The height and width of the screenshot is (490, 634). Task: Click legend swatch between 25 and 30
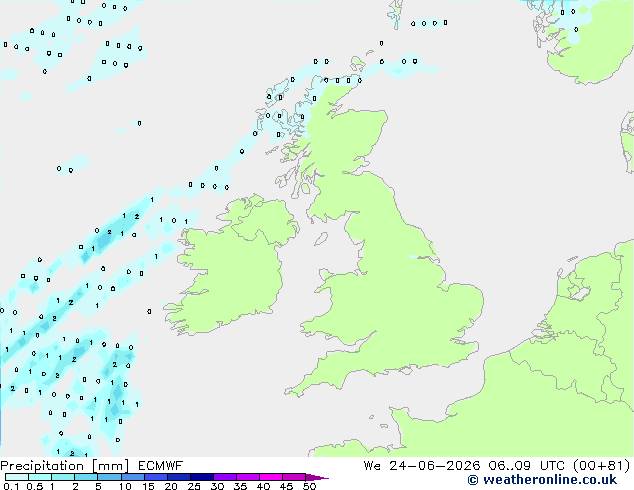201,477
